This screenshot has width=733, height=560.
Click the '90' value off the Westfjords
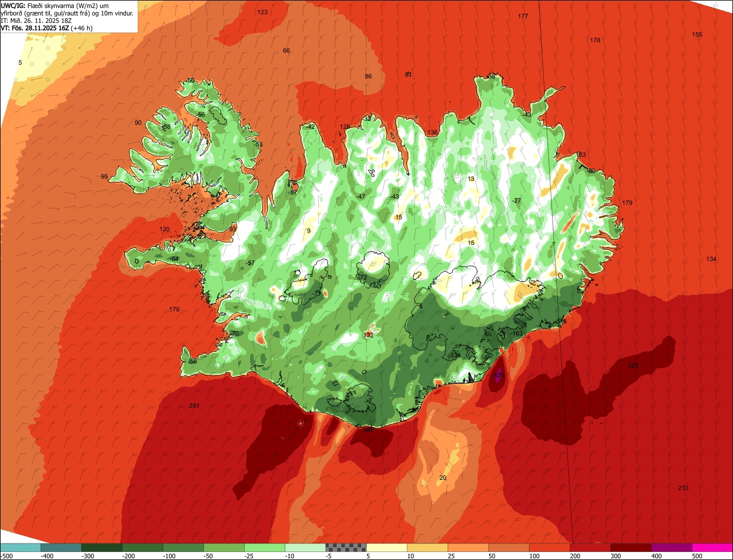[x=138, y=123]
